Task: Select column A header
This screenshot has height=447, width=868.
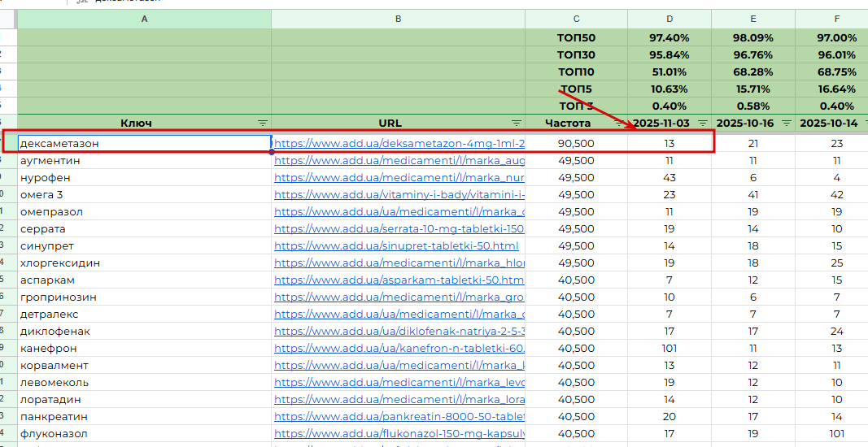Action: (x=145, y=19)
